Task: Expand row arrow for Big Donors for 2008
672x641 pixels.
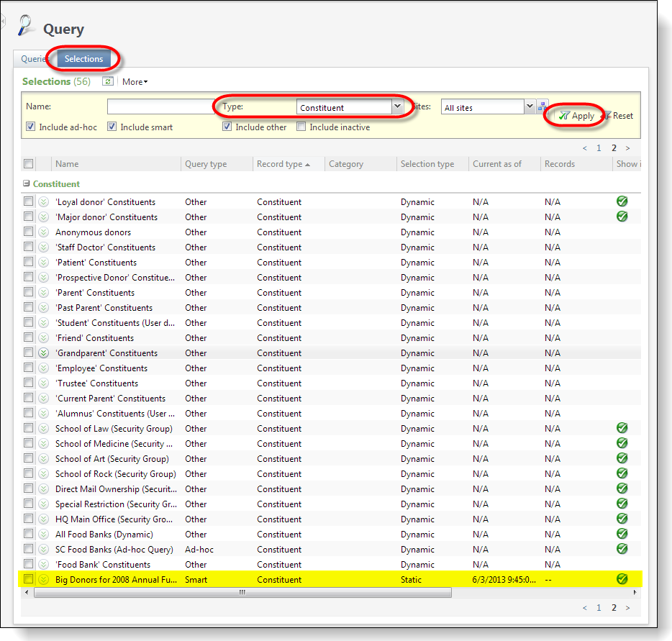Action: (x=43, y=580)
